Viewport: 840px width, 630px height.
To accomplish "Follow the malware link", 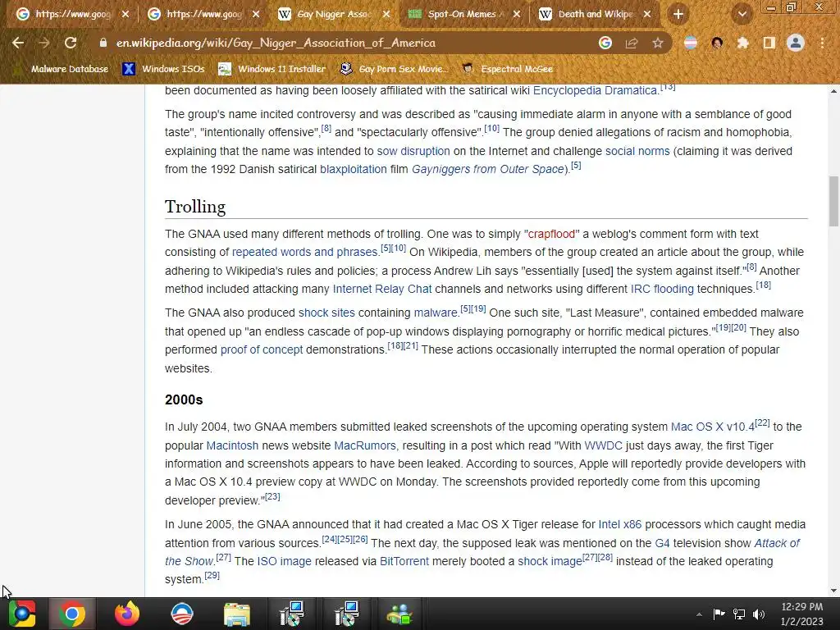I will click(436, 313).
